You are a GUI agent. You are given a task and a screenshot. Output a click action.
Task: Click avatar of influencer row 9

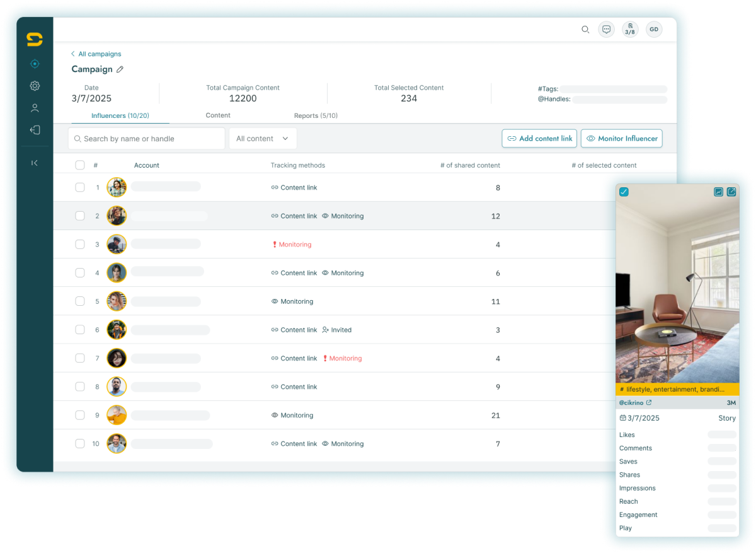(x=117, y=415)
